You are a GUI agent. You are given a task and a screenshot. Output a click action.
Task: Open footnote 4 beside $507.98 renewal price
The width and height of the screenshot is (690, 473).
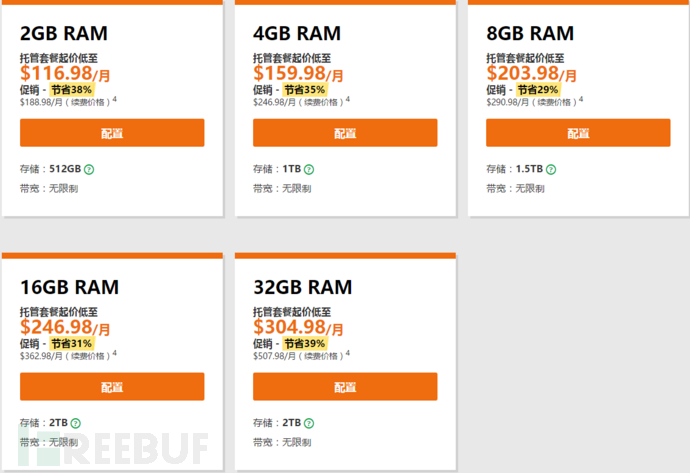(x=347, y=352)
